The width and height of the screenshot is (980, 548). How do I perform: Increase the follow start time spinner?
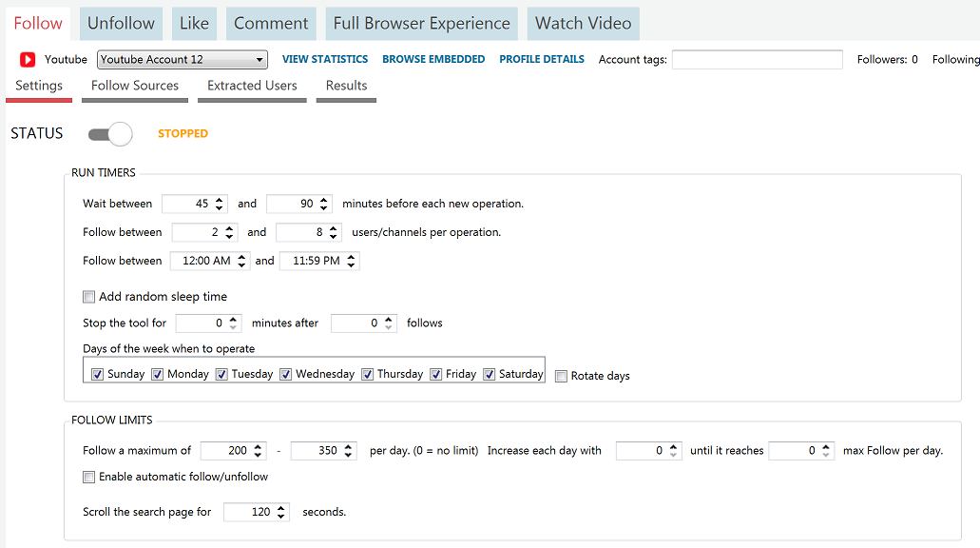pyautogui.click(x=242, y=257)
